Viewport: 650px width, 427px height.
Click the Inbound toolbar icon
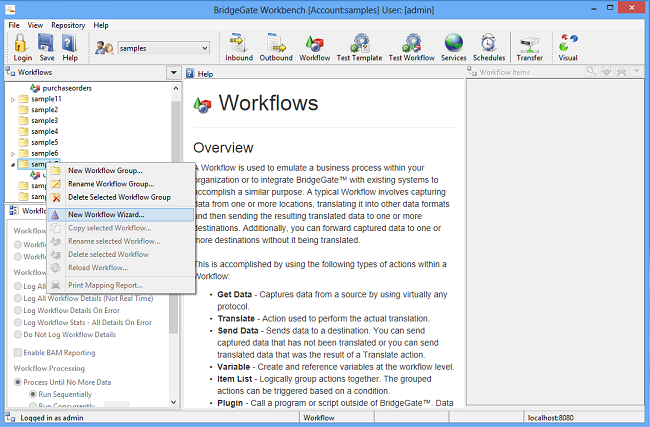[x=239, y=47]
